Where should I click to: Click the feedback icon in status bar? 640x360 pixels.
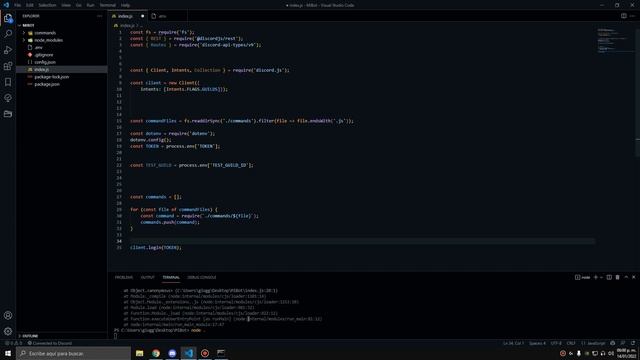point(623,343)
